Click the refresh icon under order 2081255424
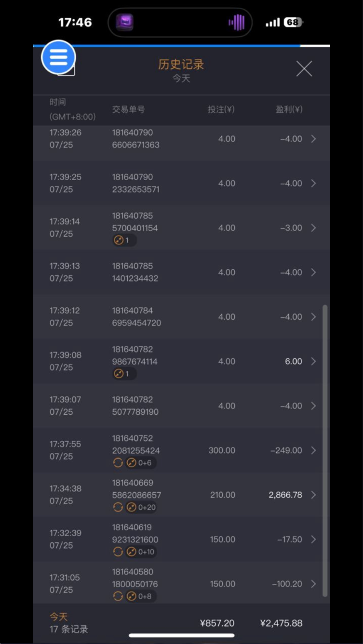The height and width of the screenshot is (644, 363). 118,463
